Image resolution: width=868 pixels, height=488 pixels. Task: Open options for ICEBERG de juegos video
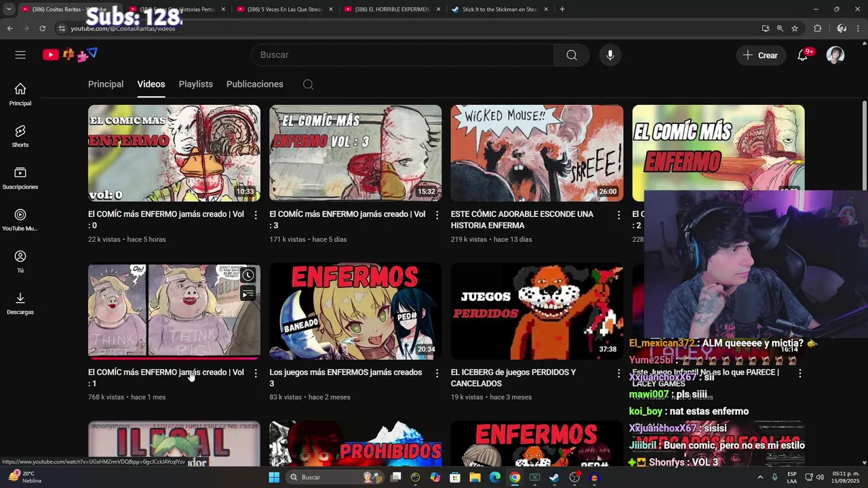point(618,373)
